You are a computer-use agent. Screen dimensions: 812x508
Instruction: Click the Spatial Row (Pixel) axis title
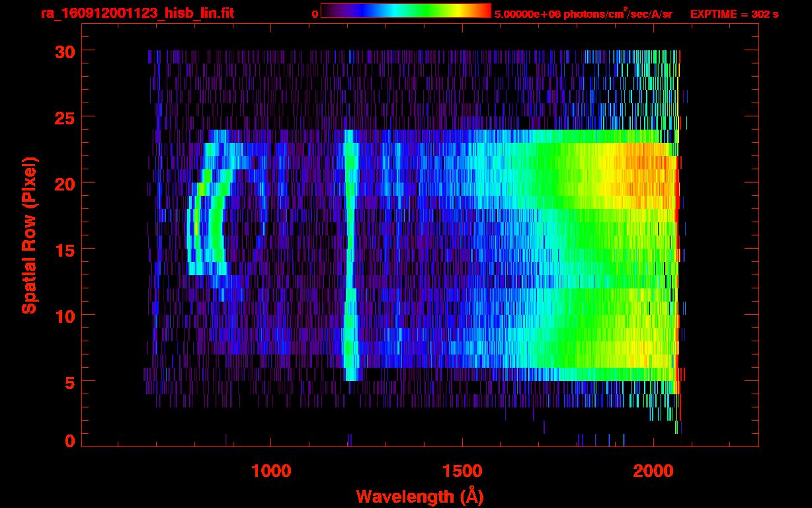point(30,235)
